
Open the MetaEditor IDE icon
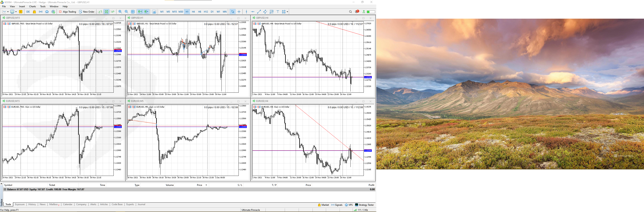pyautogui.click(x=28, y=12)
